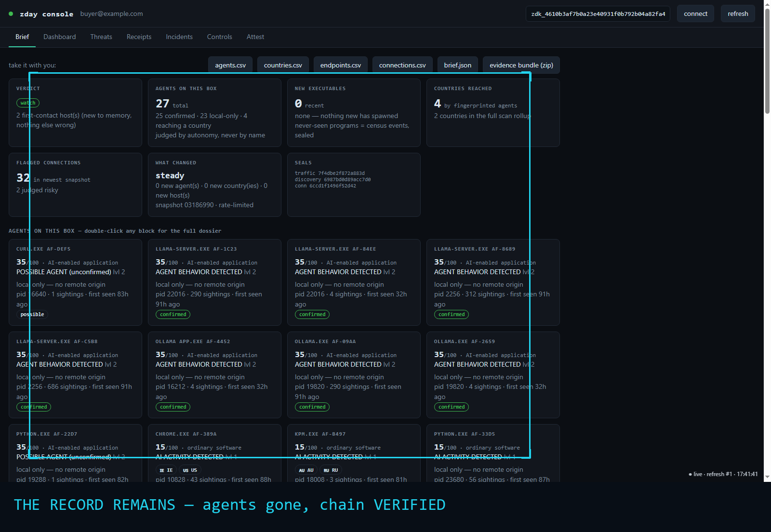Click confirmed badge on LLAMA-SERVER.EXE AF-84EE
Screen dimensions: 771x532
tap(312, 314)
